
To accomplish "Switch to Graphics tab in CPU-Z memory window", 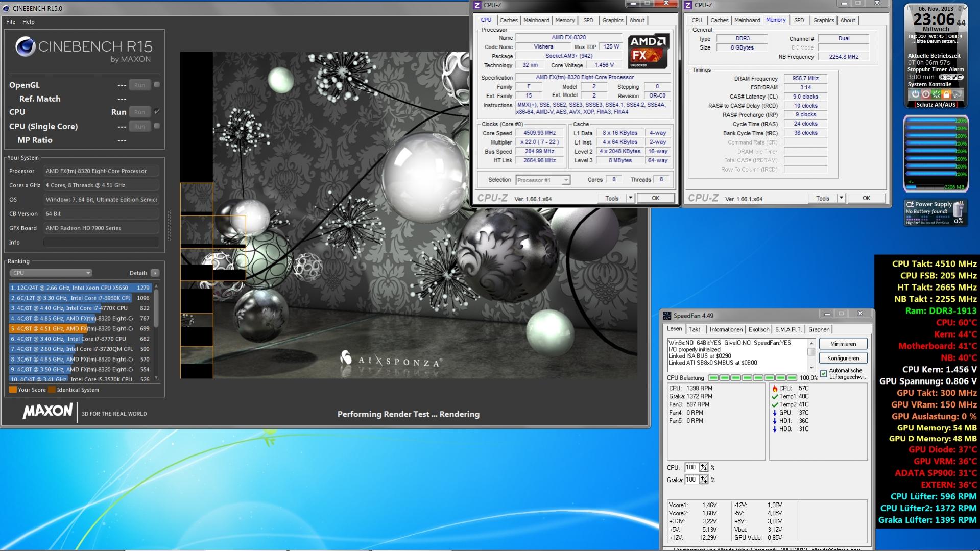I will point(824,20).
